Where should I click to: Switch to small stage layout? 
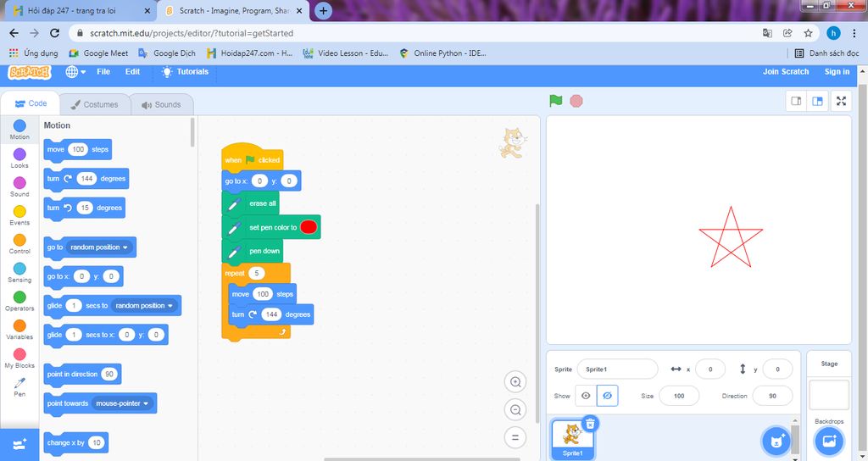(x=796, y=102)
